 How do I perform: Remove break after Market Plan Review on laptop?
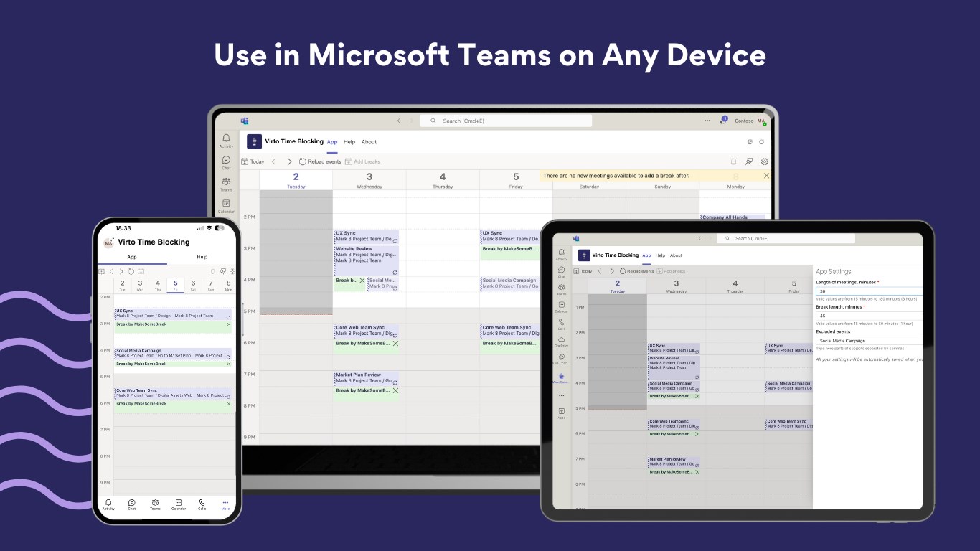coord(395,390)
